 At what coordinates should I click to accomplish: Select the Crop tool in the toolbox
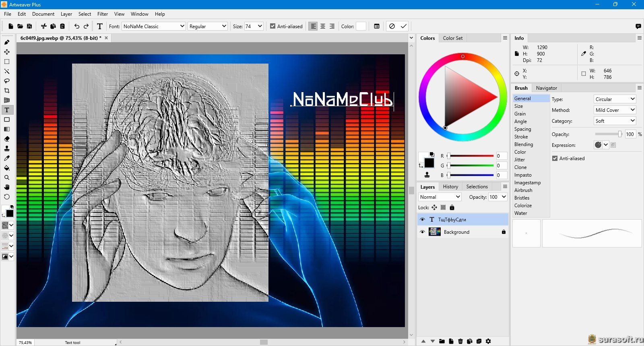[x=7, y=91]
